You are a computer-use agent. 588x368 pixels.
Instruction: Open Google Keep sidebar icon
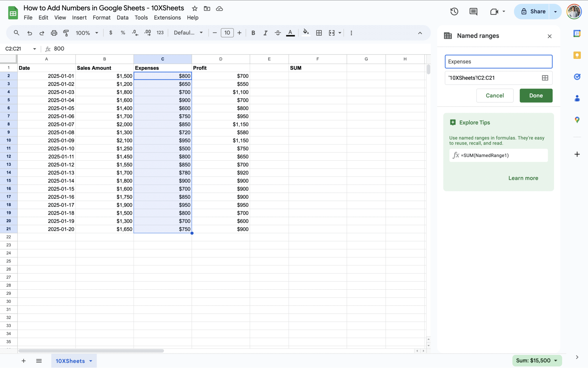(577, 55)
